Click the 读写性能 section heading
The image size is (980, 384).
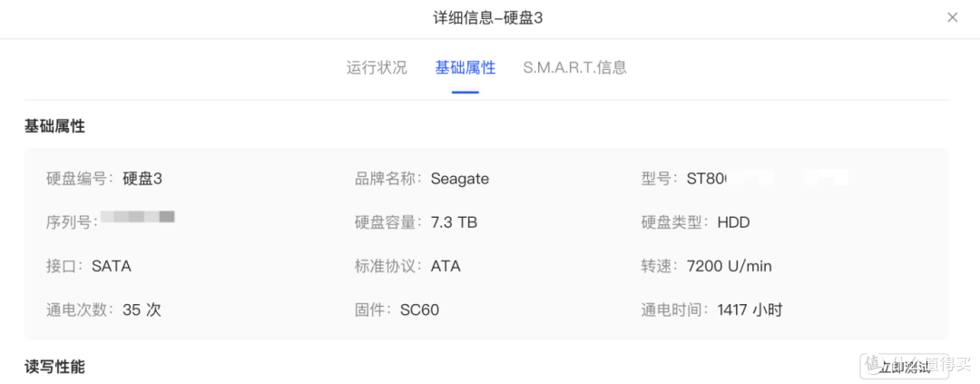click(54, 366)
